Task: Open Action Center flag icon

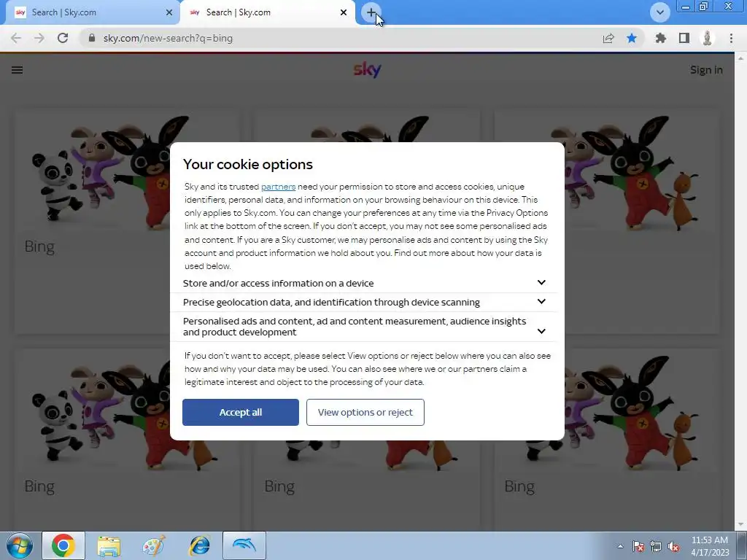Action: (x=638, y=546)
